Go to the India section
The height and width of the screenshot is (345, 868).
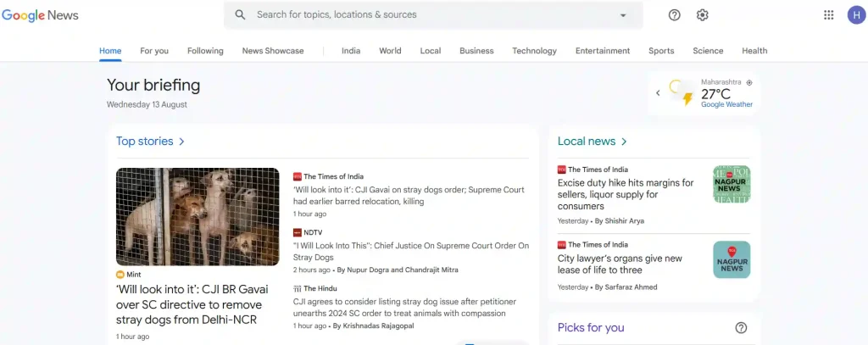(351, 50)
